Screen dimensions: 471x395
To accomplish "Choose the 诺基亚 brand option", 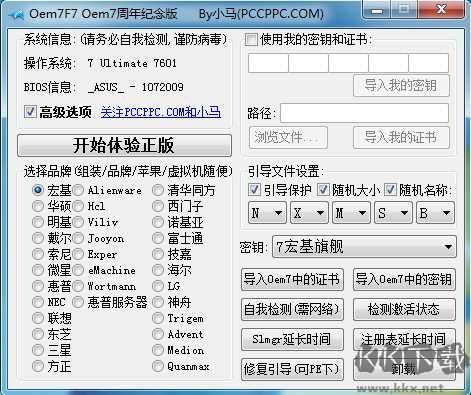I will (x=158, y=222).
